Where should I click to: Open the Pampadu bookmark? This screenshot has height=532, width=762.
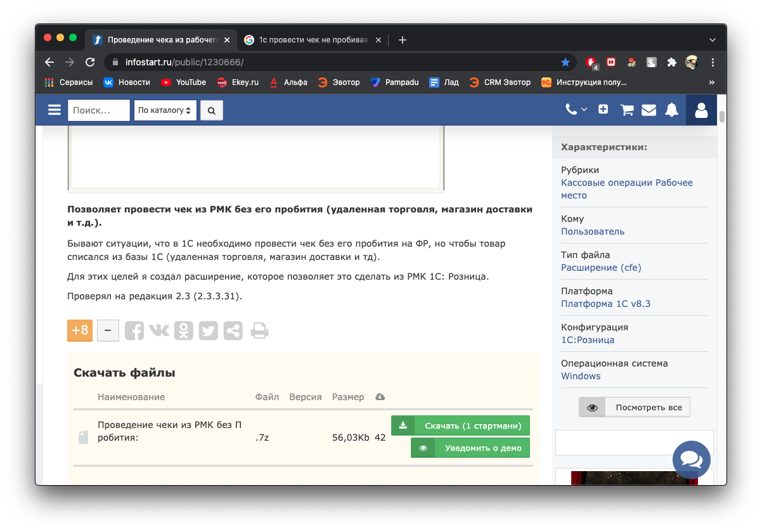click(394, 82)
